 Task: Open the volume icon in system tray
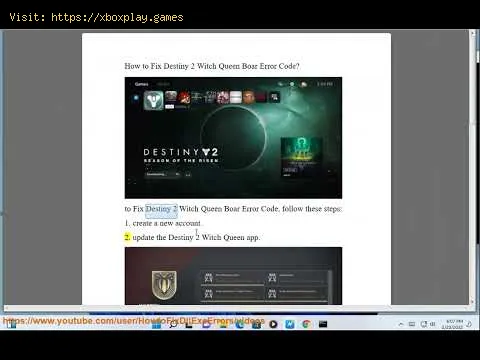(x=433, y=324)
